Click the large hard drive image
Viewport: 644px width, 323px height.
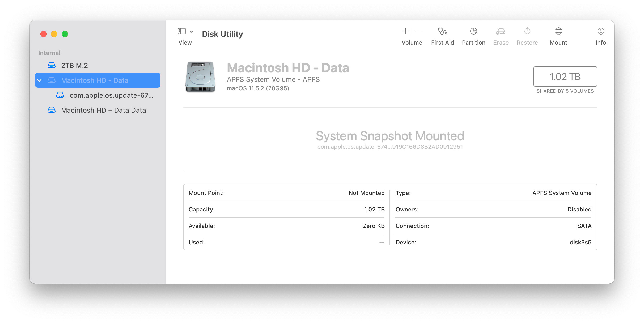200,76
